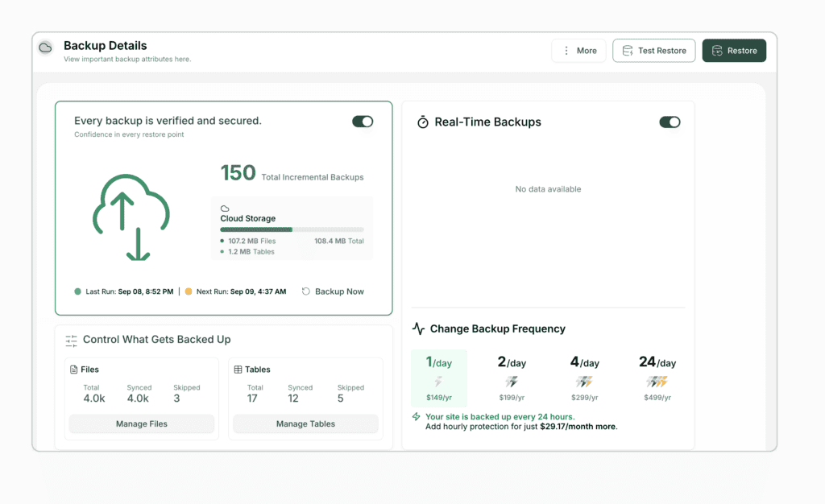825x504 pixels.
Task: Click the dark Restore button
Action: (x=734, y=51)
